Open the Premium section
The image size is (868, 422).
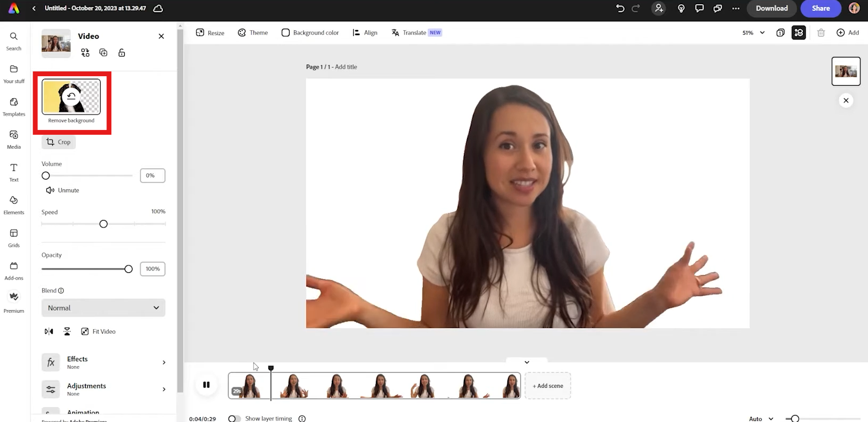14,302
